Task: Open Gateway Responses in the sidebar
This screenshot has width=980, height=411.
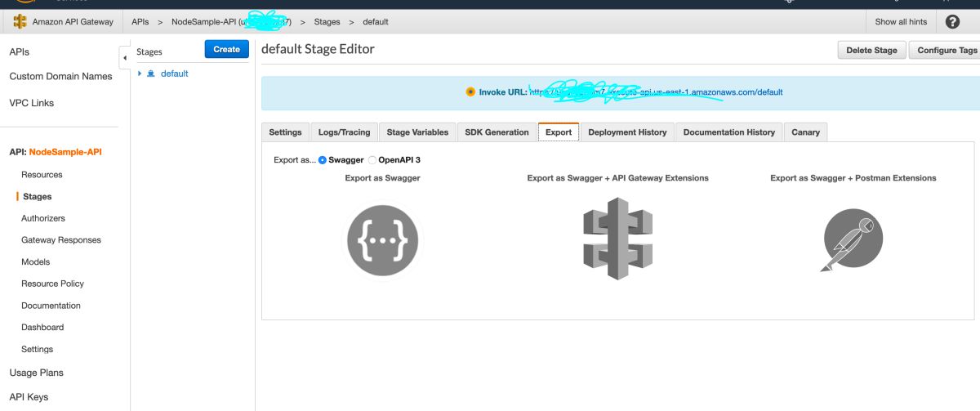Action: click(61, 240)
